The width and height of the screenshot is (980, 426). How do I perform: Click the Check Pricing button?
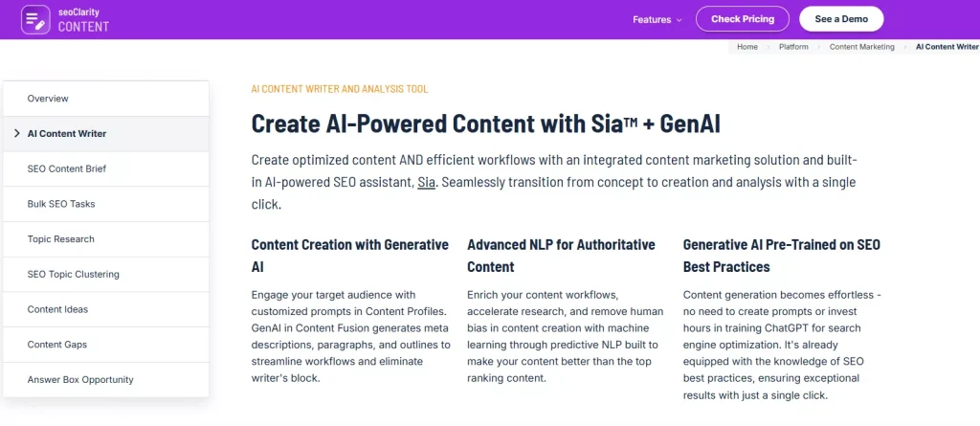click(742, 19)
